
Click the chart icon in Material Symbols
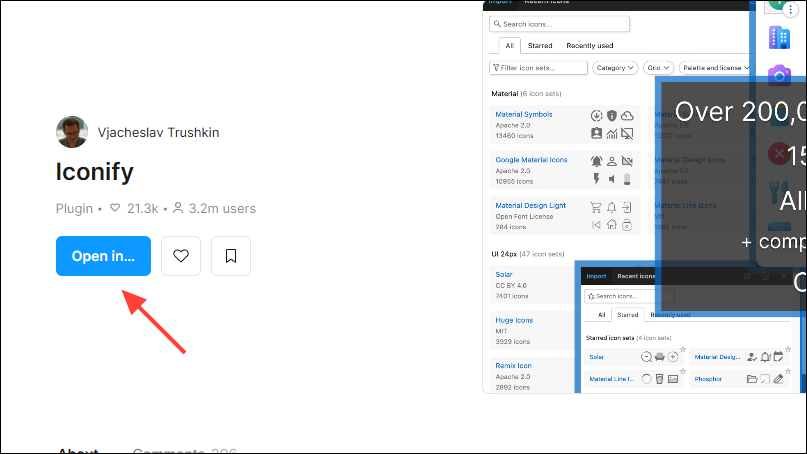(x=611, y=134)
